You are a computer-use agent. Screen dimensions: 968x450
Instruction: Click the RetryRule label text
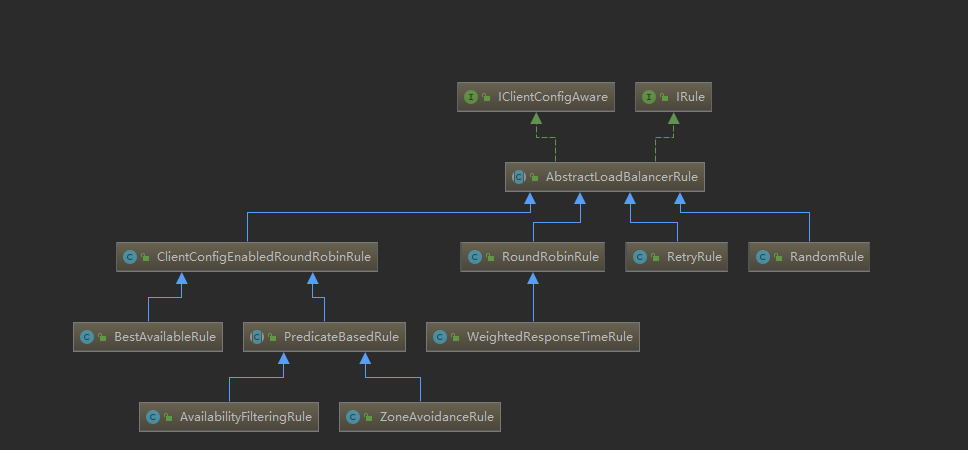click(x=694, y=257)
